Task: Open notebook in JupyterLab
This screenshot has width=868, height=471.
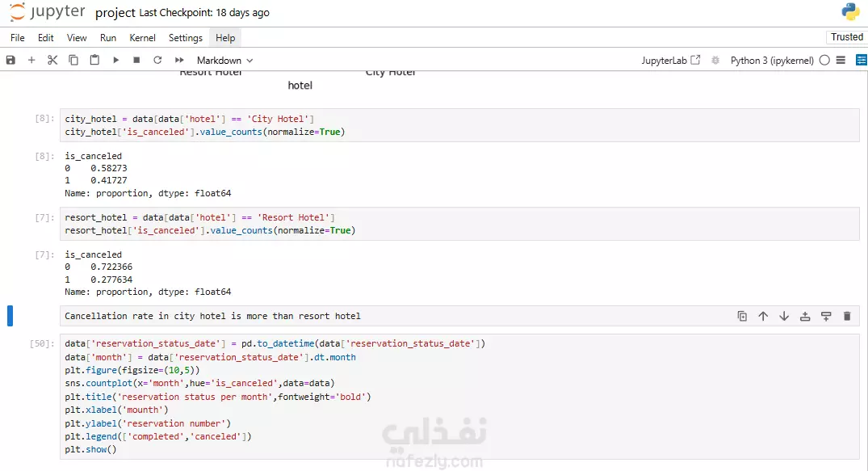Action: click(671, 61)
